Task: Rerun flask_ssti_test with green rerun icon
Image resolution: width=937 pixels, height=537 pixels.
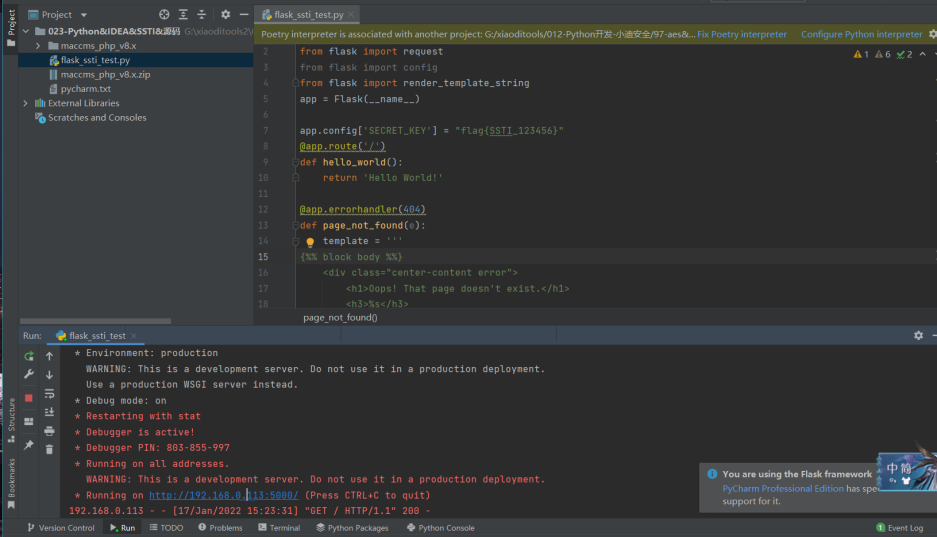Action: [29, 357]
